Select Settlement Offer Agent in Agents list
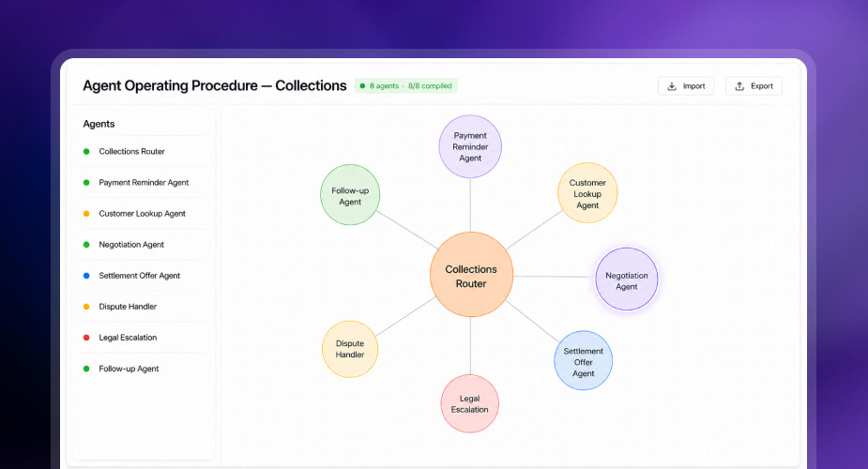The image size is (868, 469). [144, 276]
